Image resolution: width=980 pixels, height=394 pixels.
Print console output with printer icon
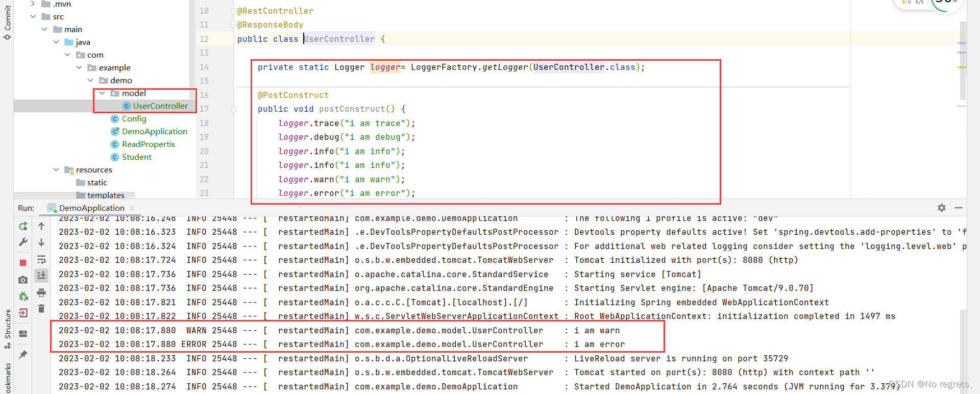click(x=41, y=292)
